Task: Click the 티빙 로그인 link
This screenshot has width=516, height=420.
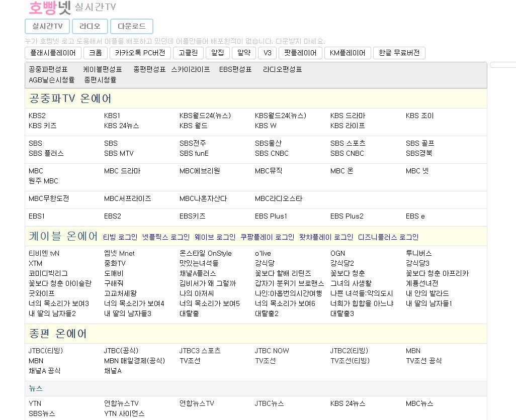Action: (x=120, y=237)
